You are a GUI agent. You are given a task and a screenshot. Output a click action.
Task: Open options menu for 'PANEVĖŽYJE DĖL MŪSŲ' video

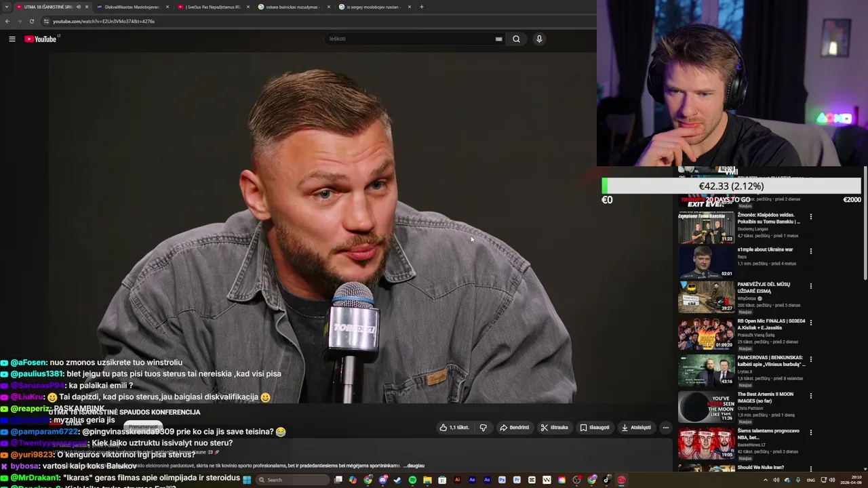[x=811, y=286]
